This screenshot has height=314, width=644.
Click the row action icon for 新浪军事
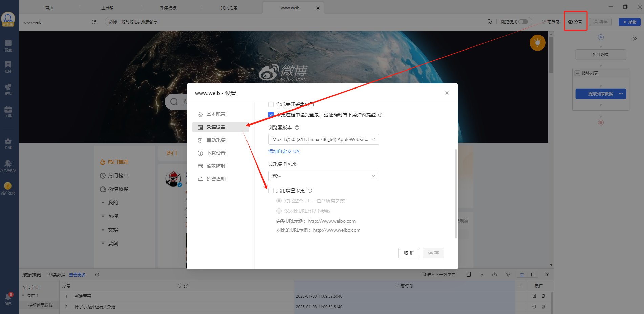534,296
